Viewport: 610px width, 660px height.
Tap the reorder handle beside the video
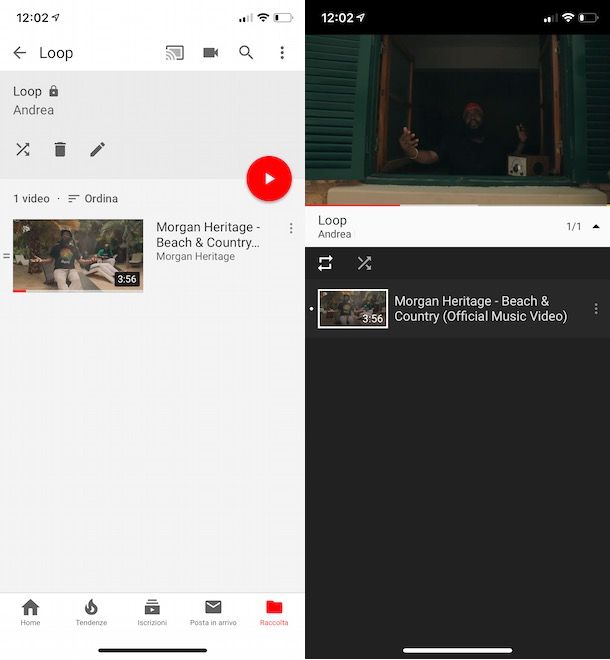[6, 255]
